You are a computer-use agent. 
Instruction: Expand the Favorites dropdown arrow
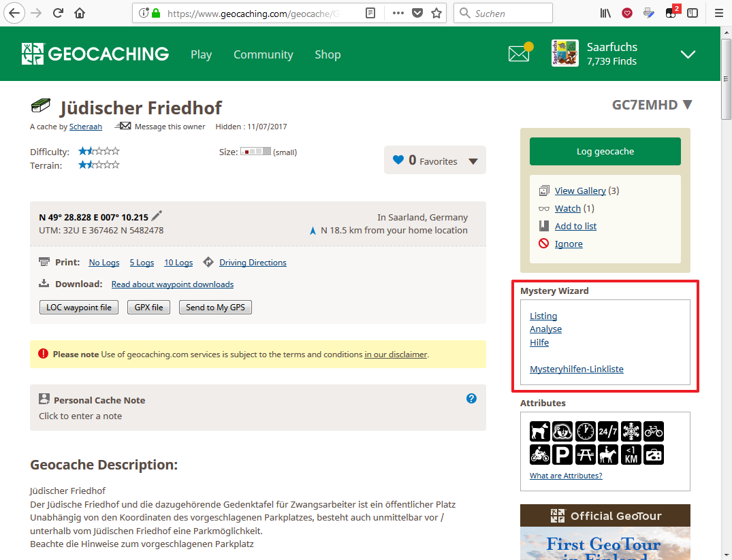(473, 161)
